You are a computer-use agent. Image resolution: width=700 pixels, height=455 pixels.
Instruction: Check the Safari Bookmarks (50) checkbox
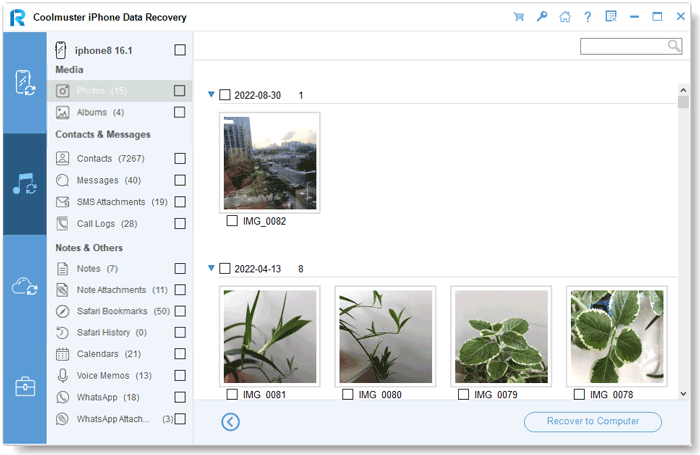tap(180, 311)
